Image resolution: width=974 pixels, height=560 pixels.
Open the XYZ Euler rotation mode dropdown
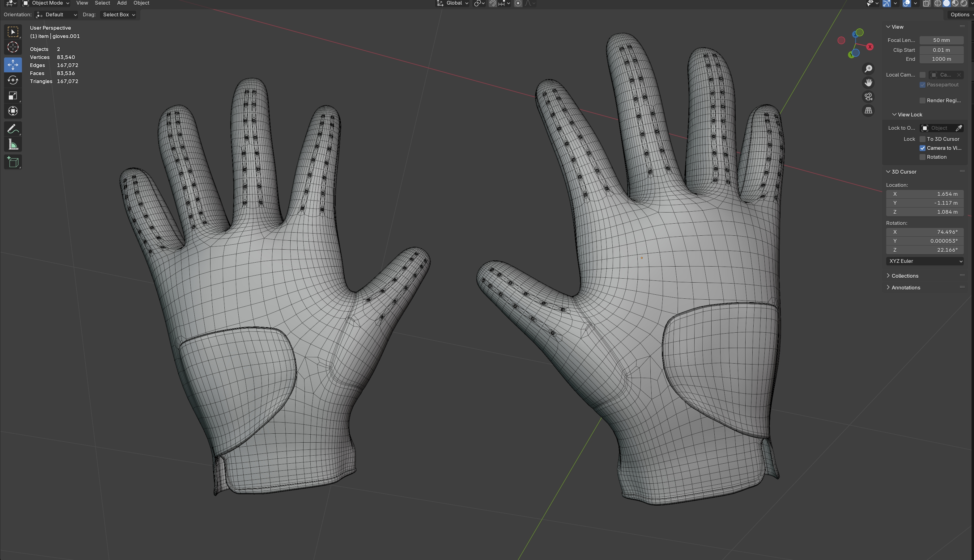pyautogui.click(x=924, y=261)
